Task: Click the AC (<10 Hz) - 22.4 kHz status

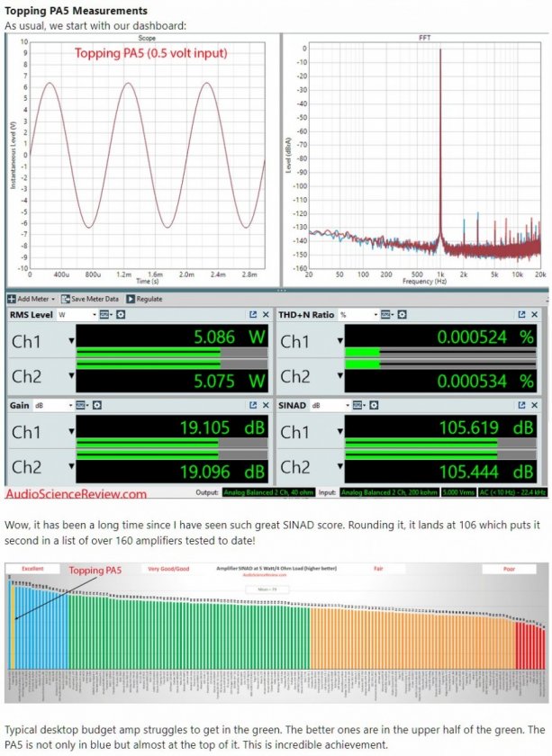Action: (513, 492)
